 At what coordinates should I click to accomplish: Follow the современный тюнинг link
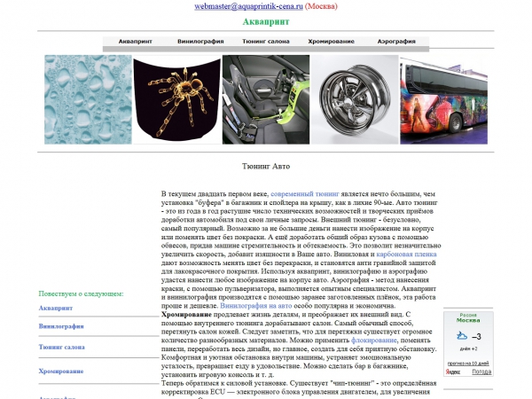pos(305,194)
